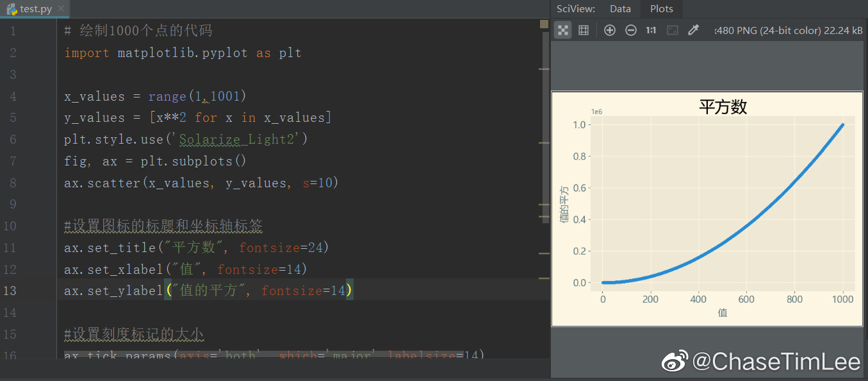Click the PNG image info text
Image resolution: width=868 pixels, height=381 pixels.
click(789, 30)
